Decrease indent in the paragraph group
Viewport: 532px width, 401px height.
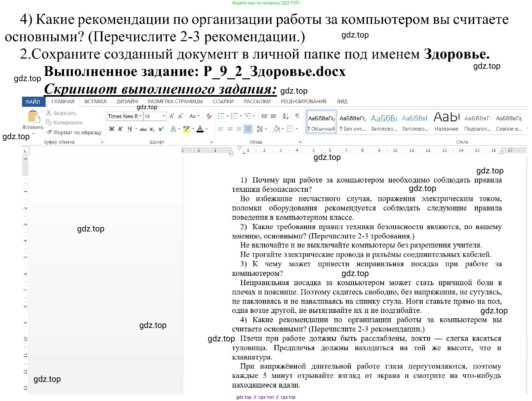[x=264, y=116]
